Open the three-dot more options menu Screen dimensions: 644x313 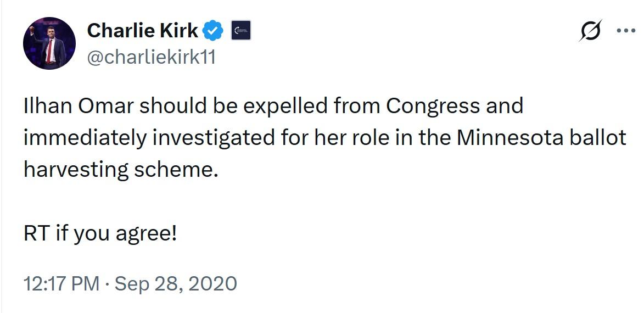point(625,31)
